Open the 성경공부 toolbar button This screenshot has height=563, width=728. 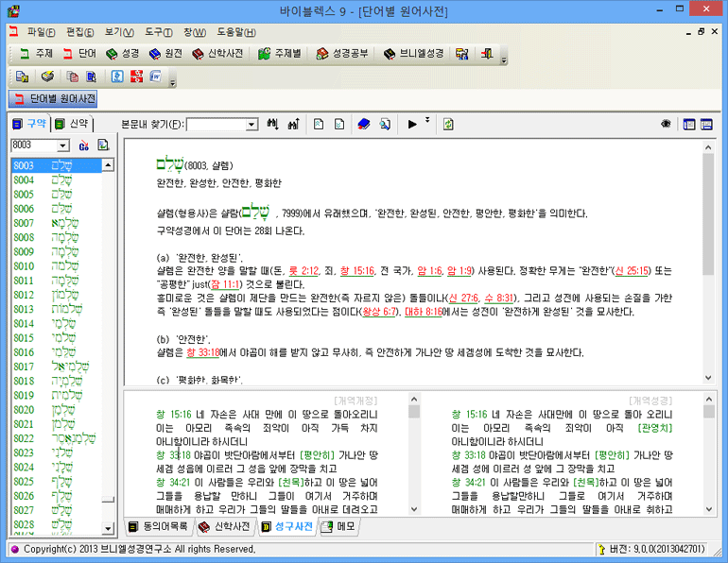341,54
